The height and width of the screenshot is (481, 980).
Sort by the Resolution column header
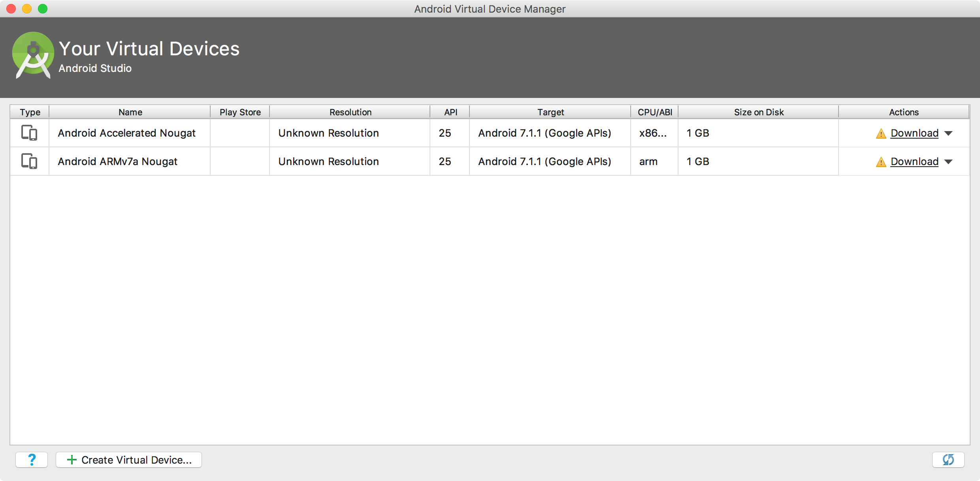point(350,112)
